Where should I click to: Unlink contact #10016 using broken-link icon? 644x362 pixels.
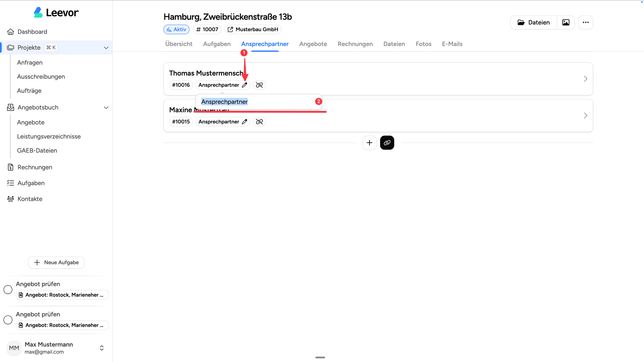tap(259, 85)
